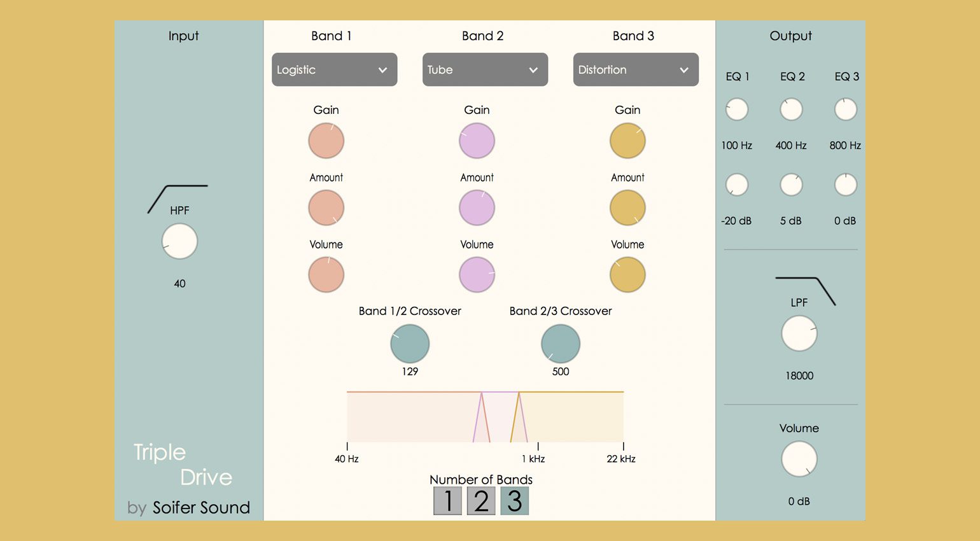Click the LPF low-pass curve icon
The width and height of the screenshot is (980, 541).
805,292
